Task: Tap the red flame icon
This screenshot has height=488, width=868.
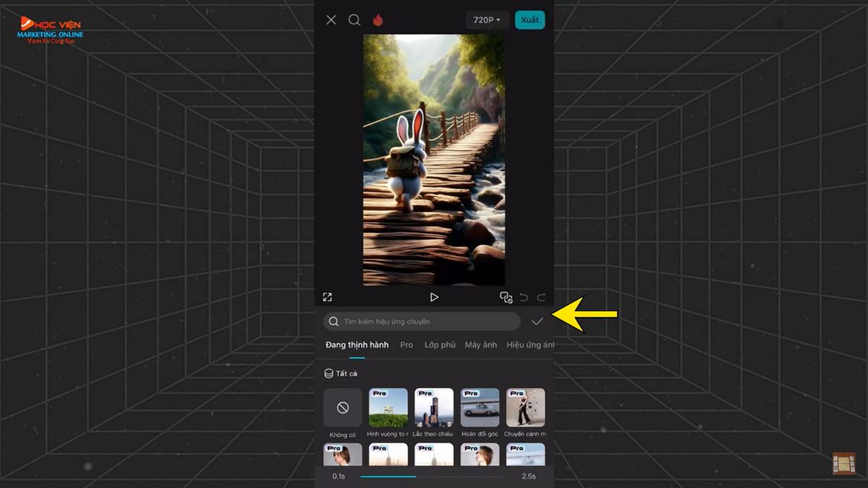Action: point(378,20)
